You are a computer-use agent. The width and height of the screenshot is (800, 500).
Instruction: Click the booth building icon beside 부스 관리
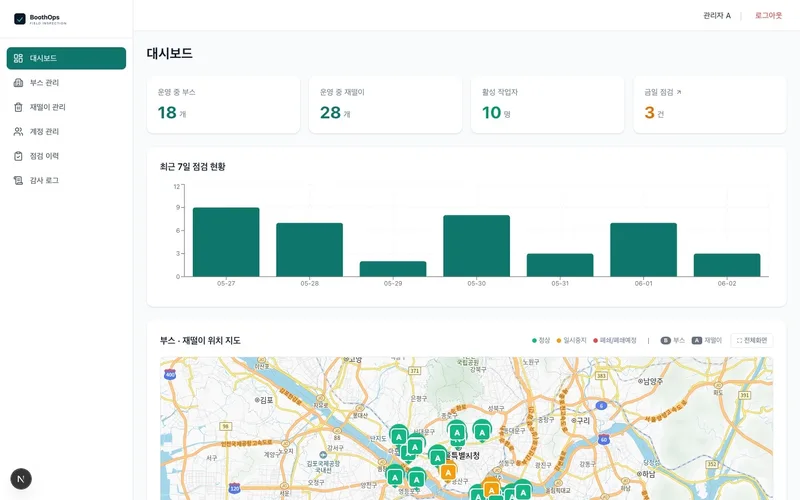[18, 83]
